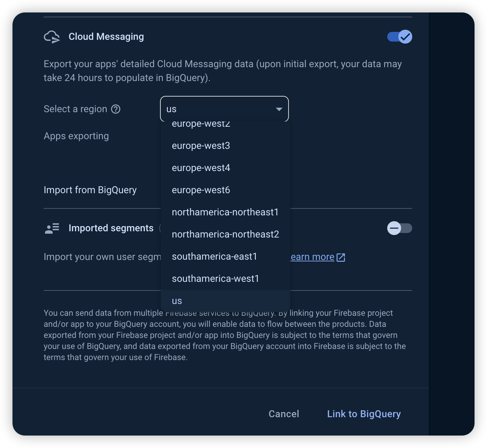Click the Cancel button
Viewport: 487px width, 448px height.
click(284, 414)
